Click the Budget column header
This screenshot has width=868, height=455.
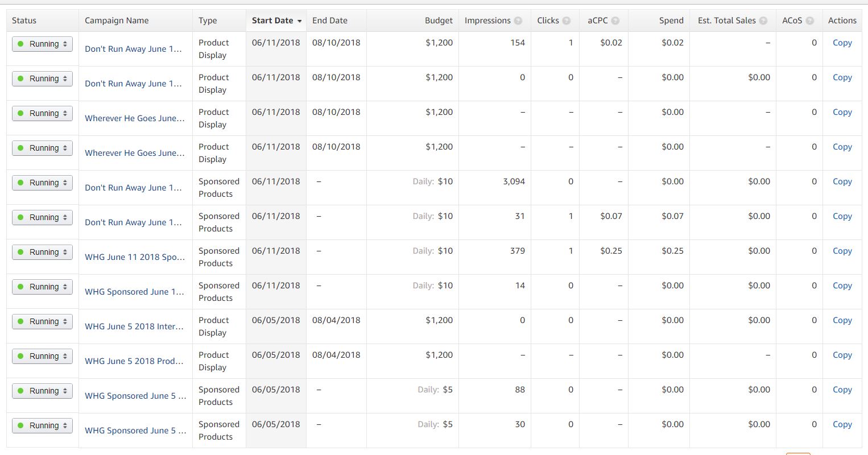[x=438, y=20]
